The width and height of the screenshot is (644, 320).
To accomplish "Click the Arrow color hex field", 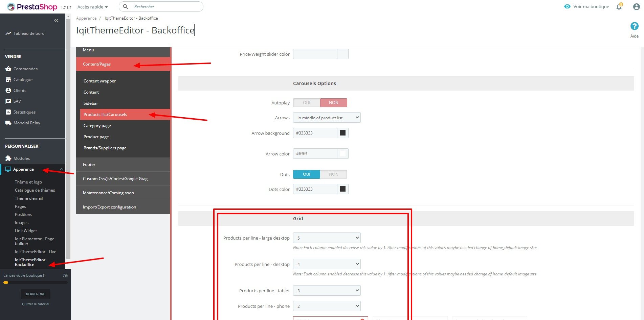I will pyautogui.click(x=315, y=154).
